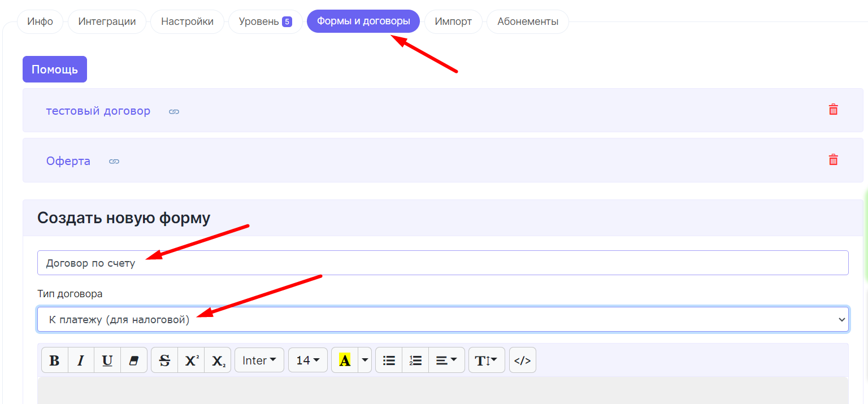Copy link icon next to тестовый договор

tap(174, 112)
